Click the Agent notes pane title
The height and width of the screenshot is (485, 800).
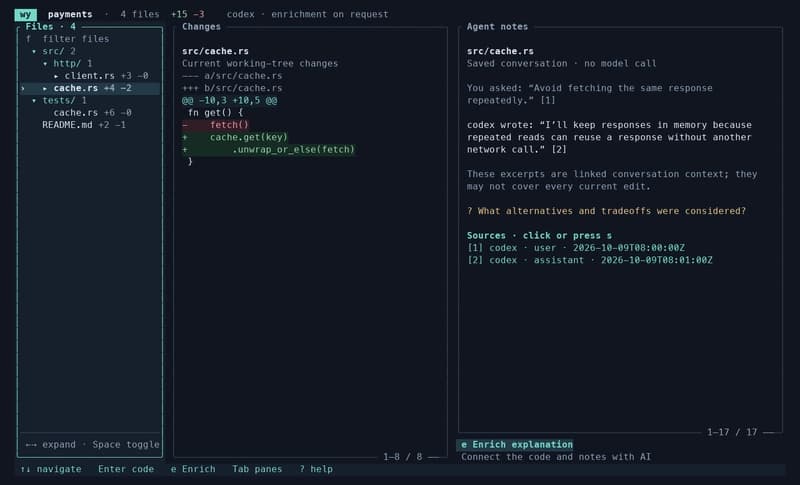497,27
